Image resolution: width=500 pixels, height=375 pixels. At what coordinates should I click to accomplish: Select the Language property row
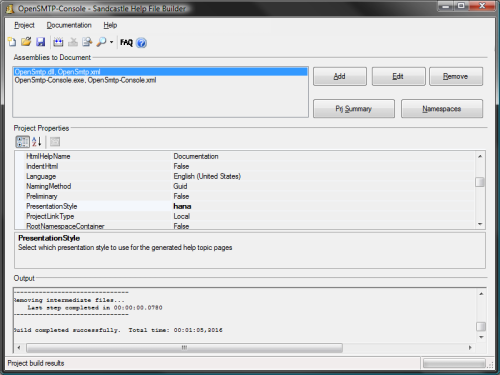[x=245, y=176]
